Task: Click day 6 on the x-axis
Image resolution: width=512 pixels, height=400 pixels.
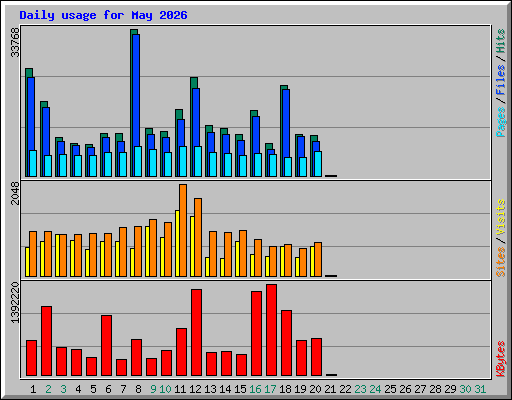Action: click(108, 389)
